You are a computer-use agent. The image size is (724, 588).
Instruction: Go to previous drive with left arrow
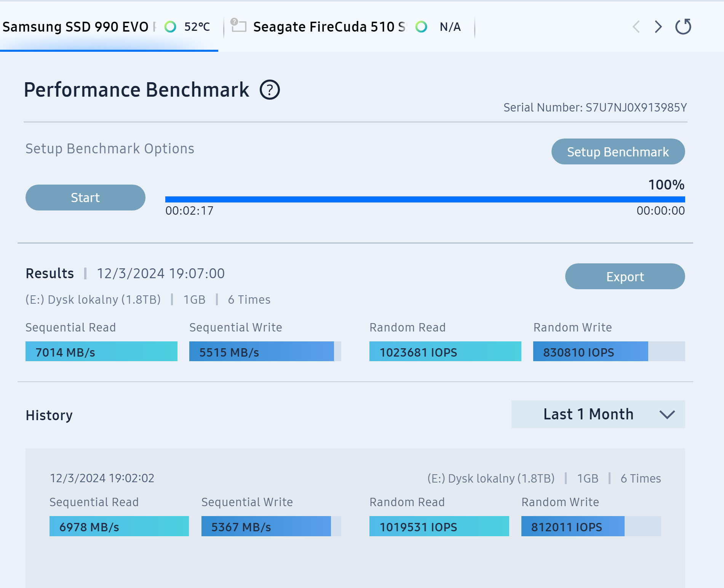(636, 27)
